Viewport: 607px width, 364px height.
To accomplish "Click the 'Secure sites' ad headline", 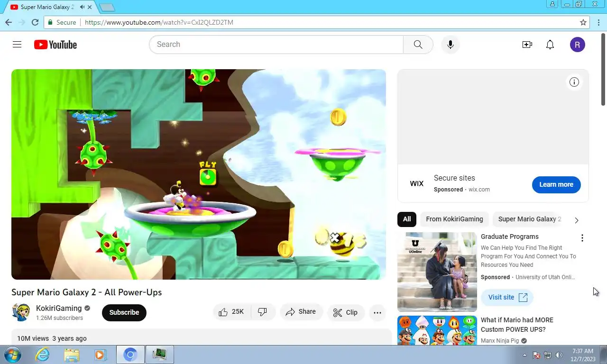I will (x=454, y=178).
